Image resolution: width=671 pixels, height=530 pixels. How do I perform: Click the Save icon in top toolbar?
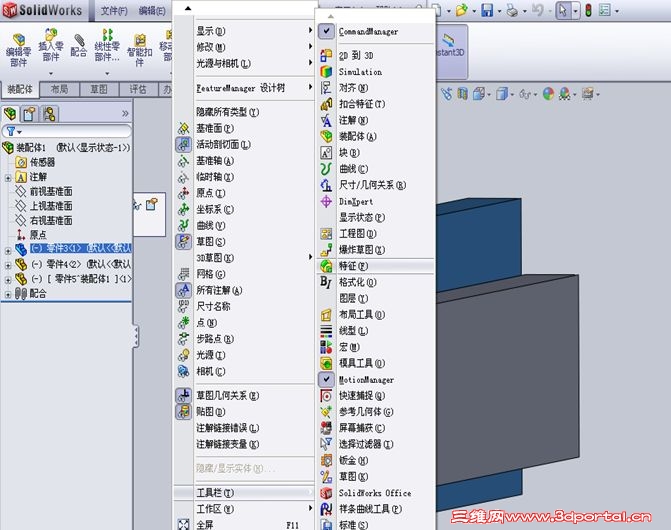point(487,10)
